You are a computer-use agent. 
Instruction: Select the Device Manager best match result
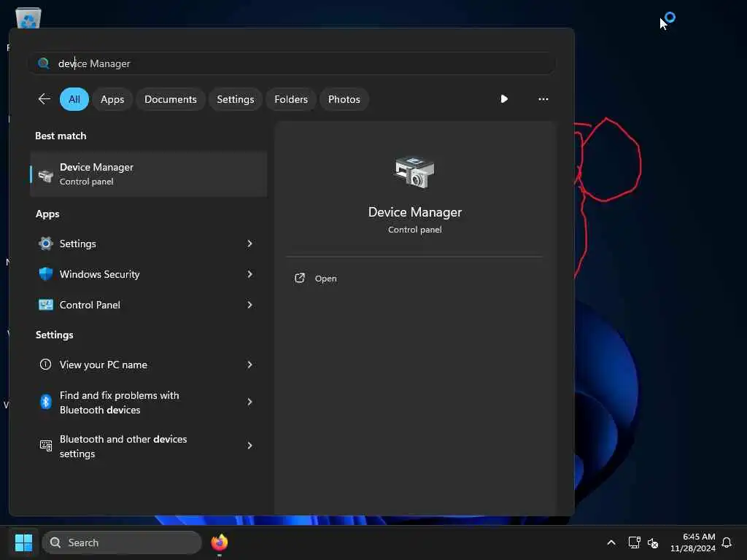[x=148, y=174]
